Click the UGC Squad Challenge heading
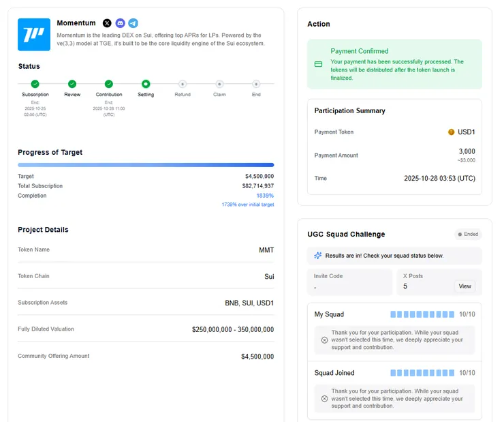Image resolution: width=504 pixels, height=422 pixels. tap(346, 234)
